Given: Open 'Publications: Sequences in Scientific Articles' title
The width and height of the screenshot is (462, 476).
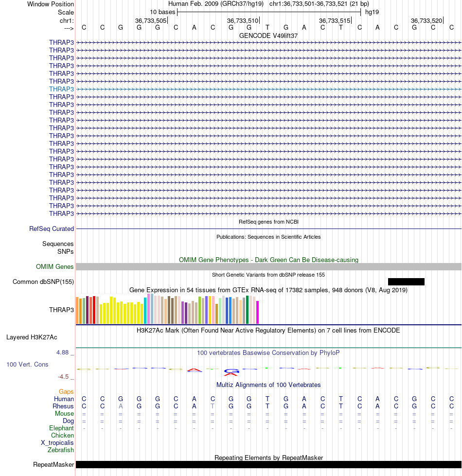Looking at the screenshot, I should 268,237.
